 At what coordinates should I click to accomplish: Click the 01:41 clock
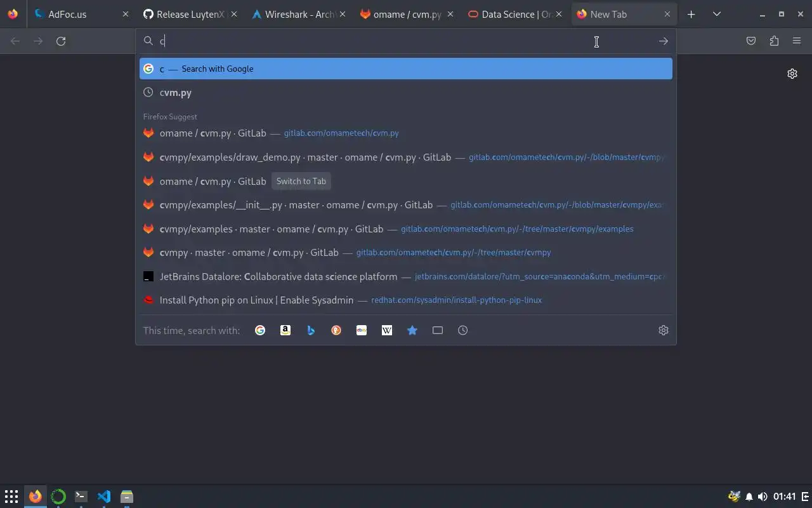pos(785,497)
